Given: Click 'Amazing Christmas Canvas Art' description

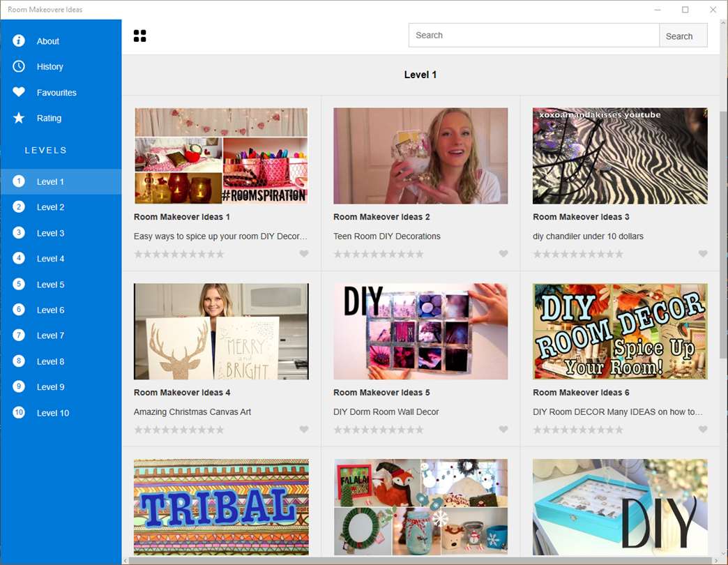Looking at the screenshot, I should [192, 412].
